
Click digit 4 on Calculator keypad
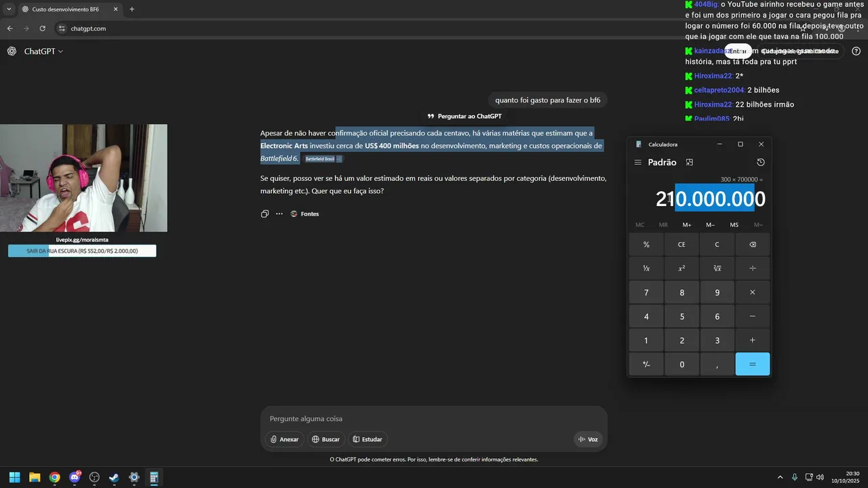pyautogui.click(x=646, y=317)
